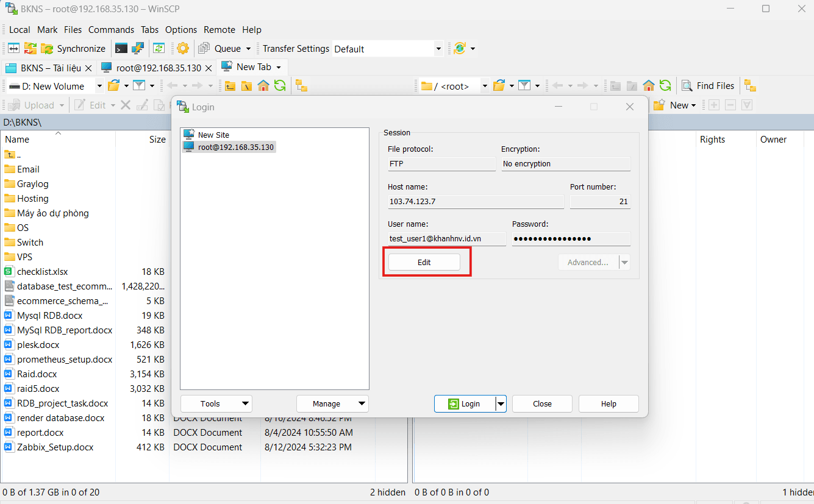Click the Edit button in Login dialog

[x=424, y=261]
